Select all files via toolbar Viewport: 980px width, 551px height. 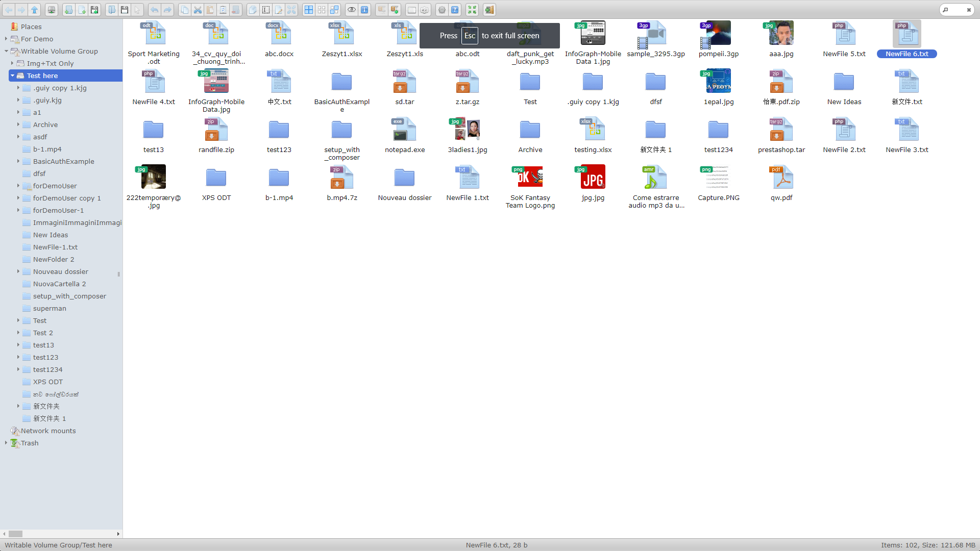coord(309,10)
